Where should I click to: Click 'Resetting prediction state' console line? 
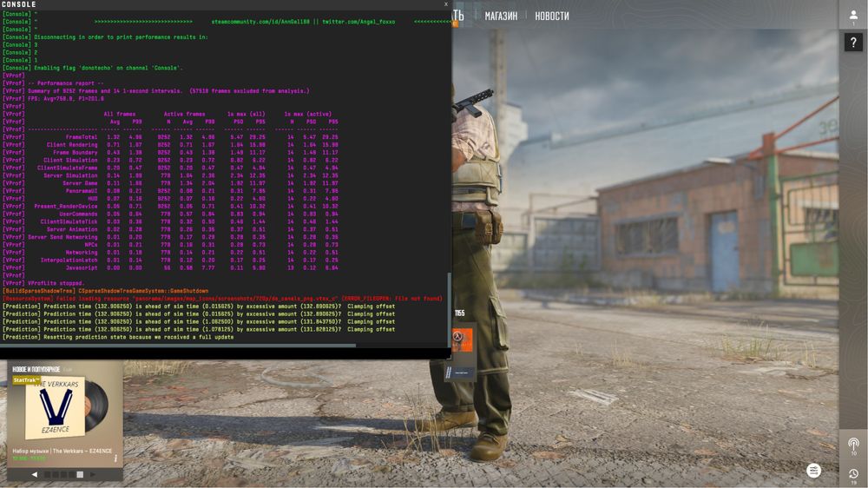click(118, 337)
